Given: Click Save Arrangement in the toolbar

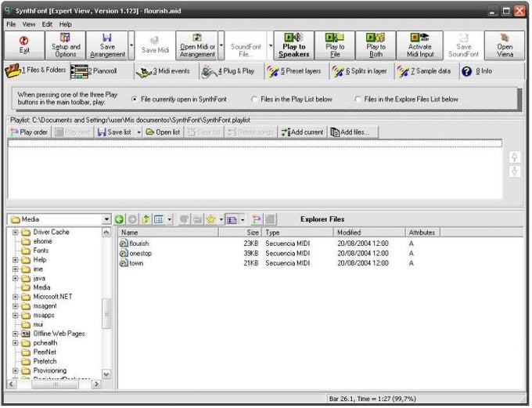Looking at the screenshot, I should click(x=107, y=45).
